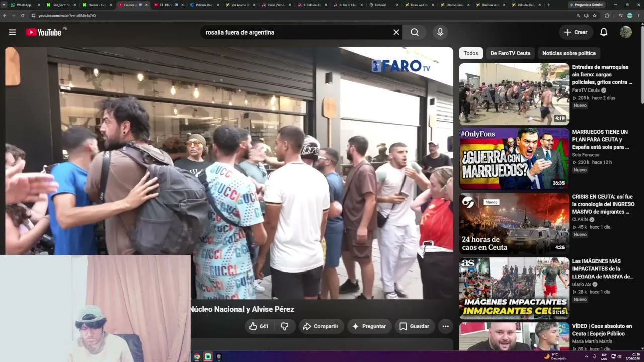
Task: Open 'Entradas de marroquíes sin freno' thumbnail
Action: coord(514,94)
